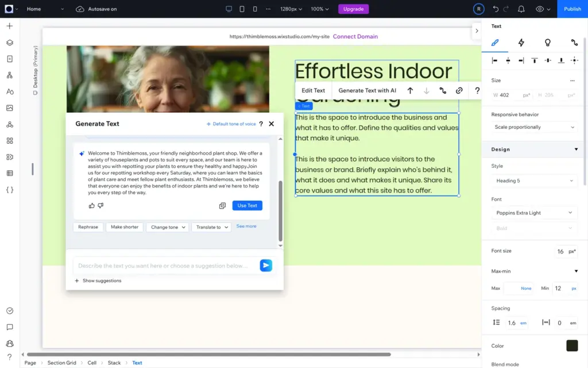Open the Style Heading 5 dropdown
588x368 pixels.
(534, 181)
